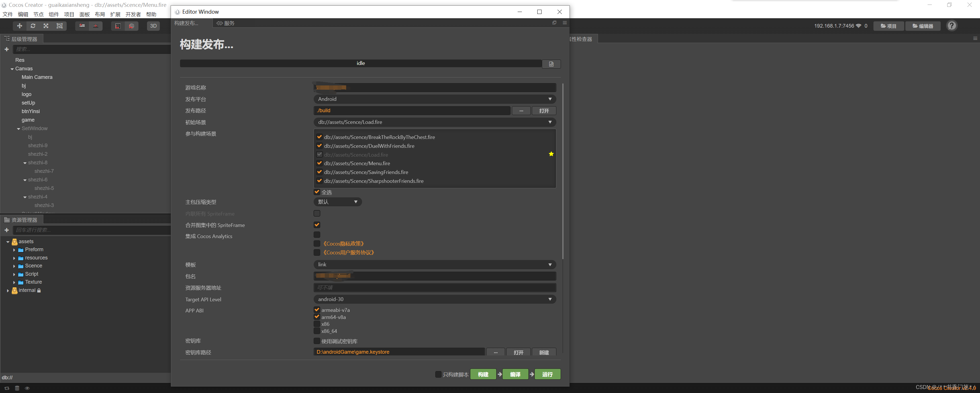Open the Target API Level dropdown

pos(434,299)
